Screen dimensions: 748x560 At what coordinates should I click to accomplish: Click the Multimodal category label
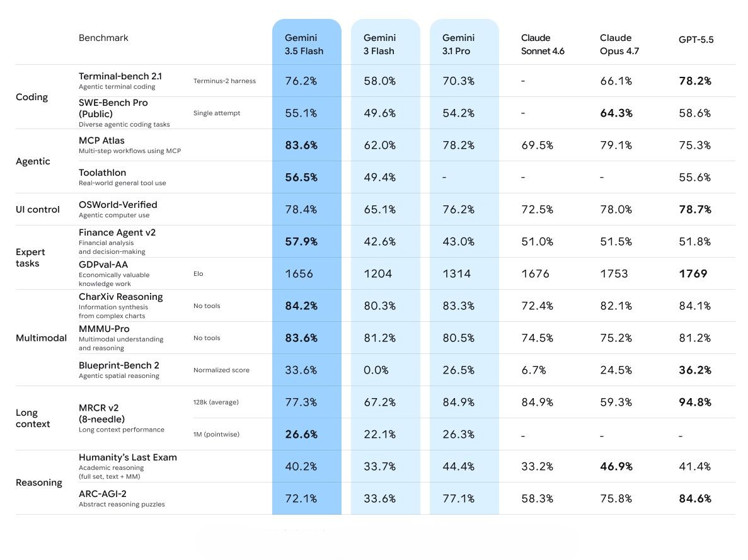(41, 338)
